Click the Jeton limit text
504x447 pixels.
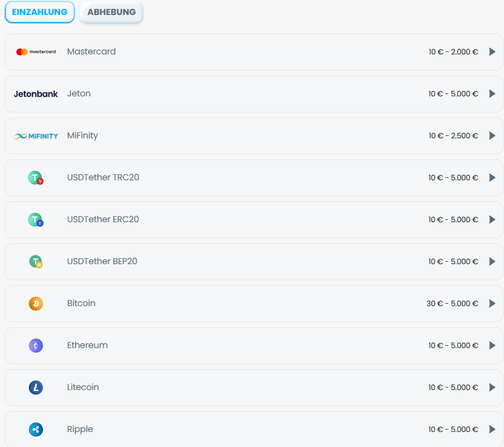point(453,94)
